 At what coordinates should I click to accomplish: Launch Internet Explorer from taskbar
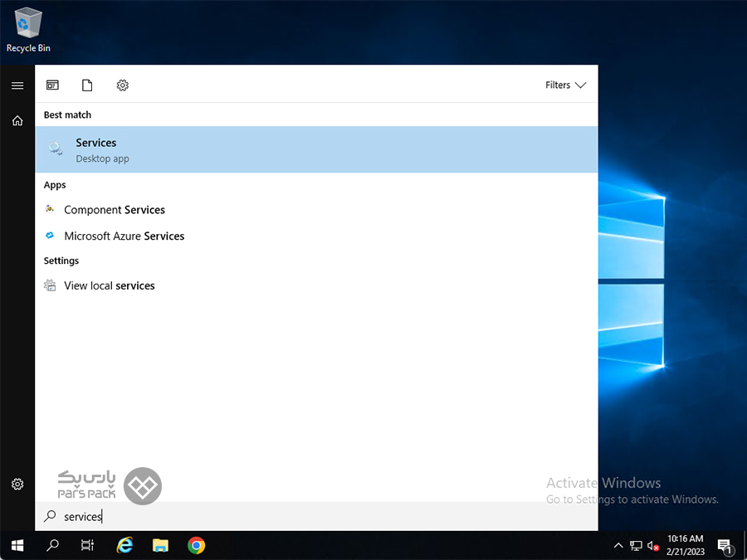pyautogui.click(x=124, y=545)
